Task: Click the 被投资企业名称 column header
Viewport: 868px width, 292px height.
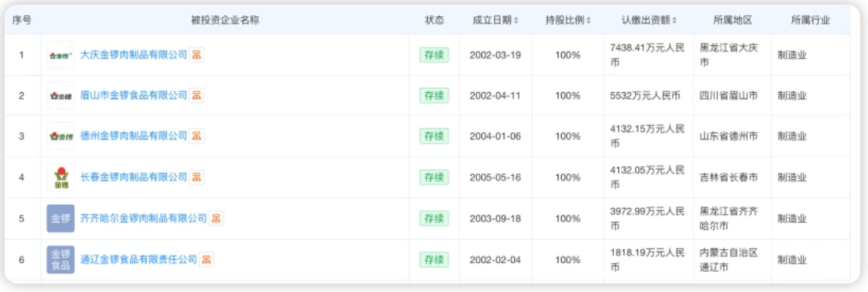Action: coord(225,20)
